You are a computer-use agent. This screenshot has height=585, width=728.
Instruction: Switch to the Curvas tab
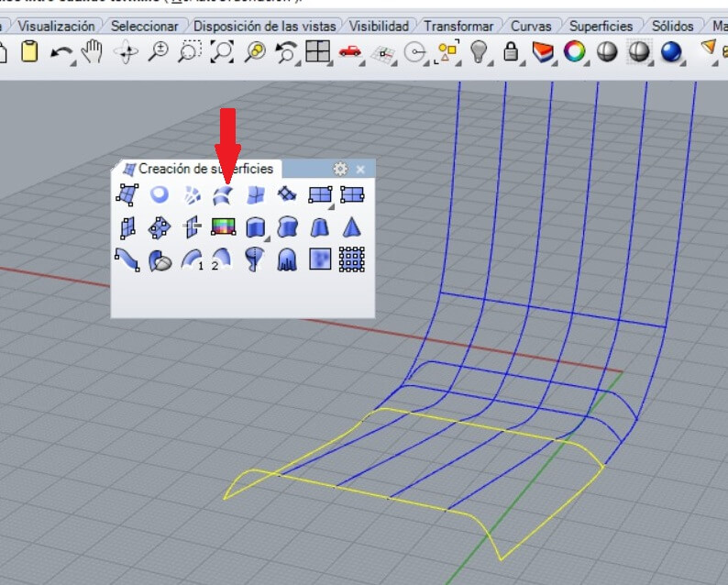tap(531, 26)
